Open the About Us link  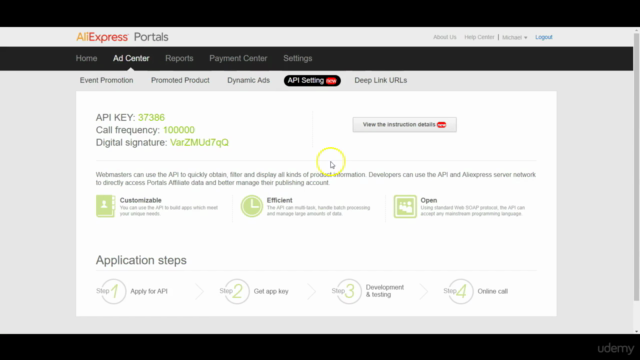[444, 37]
